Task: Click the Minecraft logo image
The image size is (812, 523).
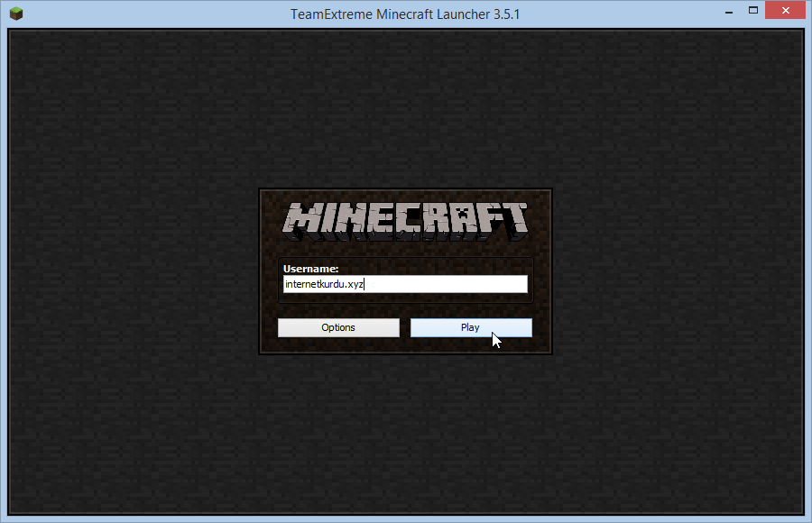Action: click(x=405, y=222)
